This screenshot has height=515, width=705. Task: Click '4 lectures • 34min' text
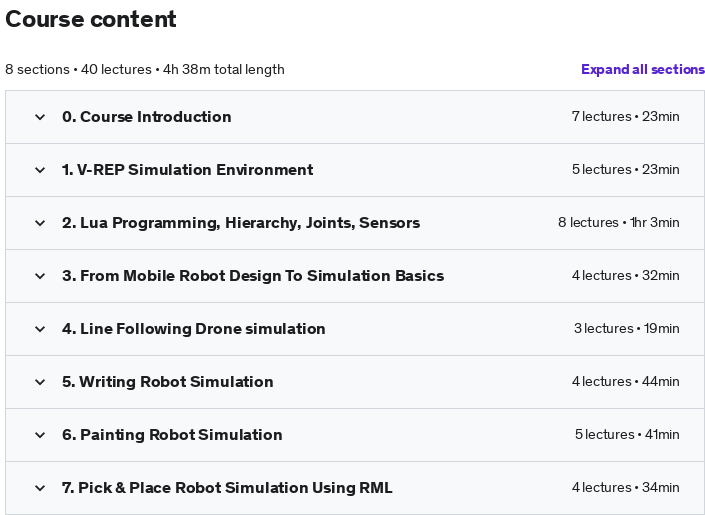tap(625, 488)
